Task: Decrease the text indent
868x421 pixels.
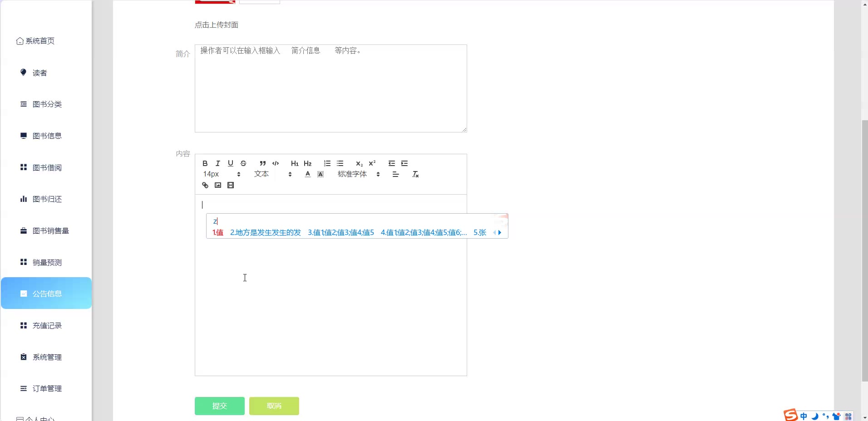Action: pos(392,163)
